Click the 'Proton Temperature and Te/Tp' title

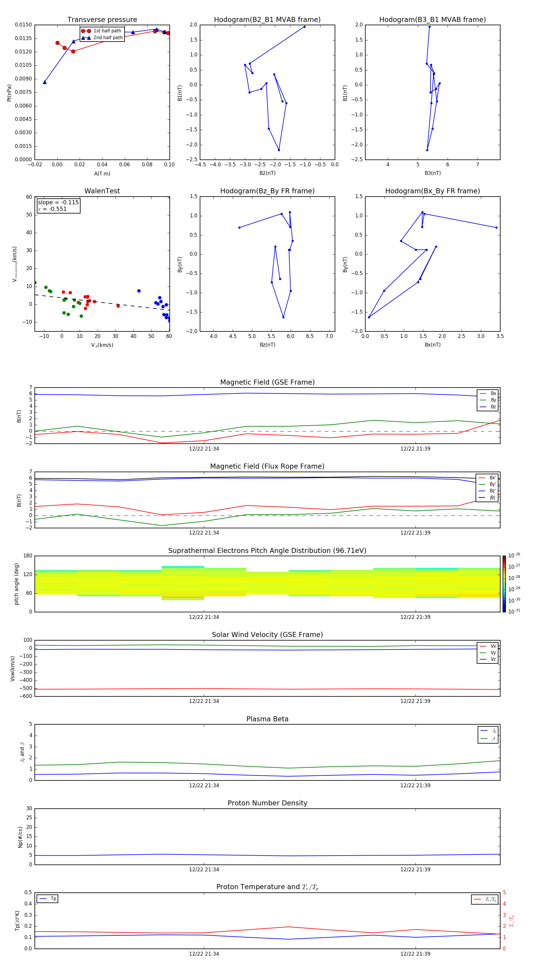point(267,887)
